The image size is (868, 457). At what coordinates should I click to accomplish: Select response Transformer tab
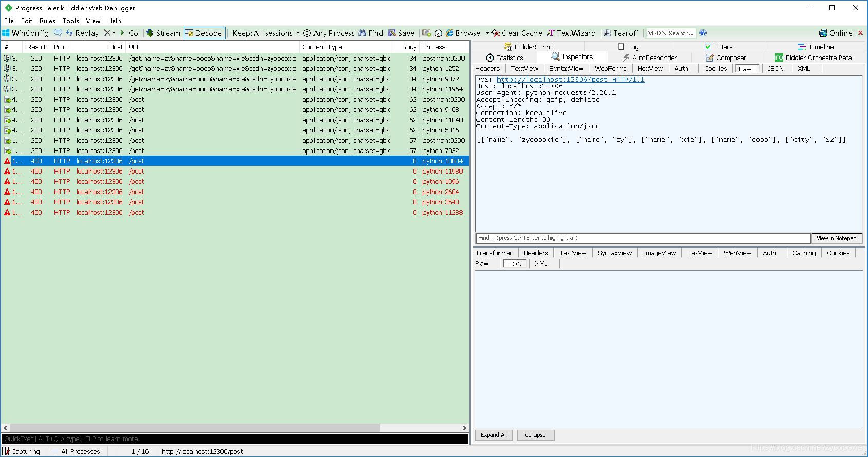pos(493,253)
